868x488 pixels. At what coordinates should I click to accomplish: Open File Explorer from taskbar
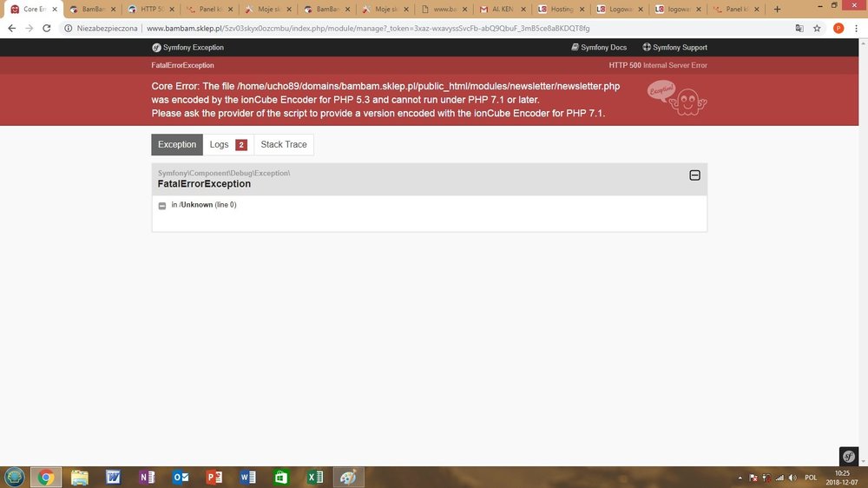80,477
